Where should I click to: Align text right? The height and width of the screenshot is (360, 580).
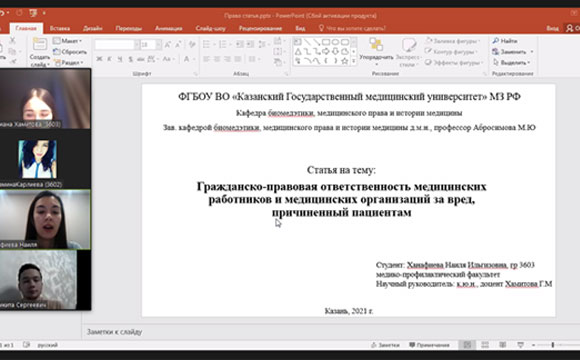coord(227,59)
